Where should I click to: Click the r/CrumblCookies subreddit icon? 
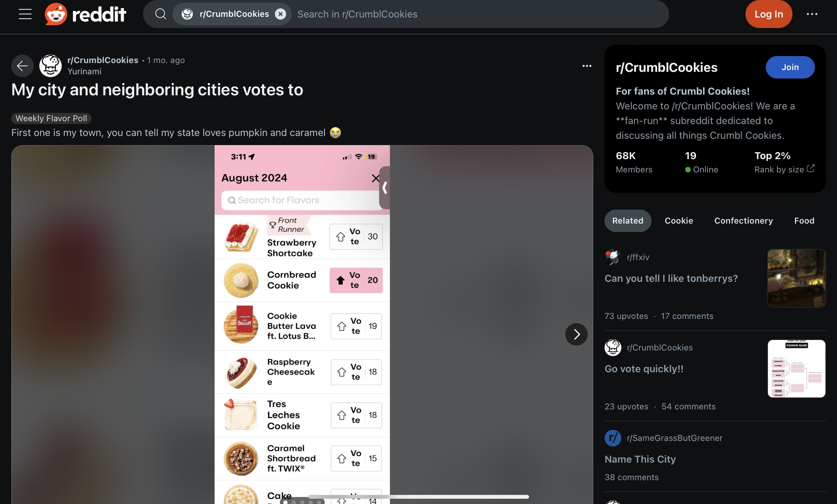pyautogui.click(x=51, y=65)
